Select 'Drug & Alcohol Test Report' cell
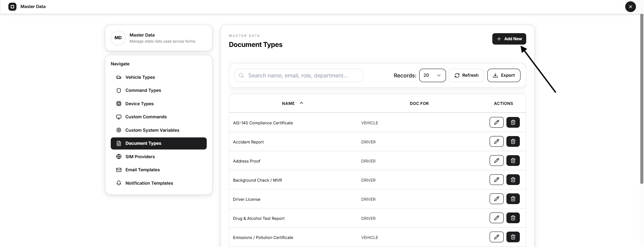Viewport: 644px width, 247px height. (259, 219)
